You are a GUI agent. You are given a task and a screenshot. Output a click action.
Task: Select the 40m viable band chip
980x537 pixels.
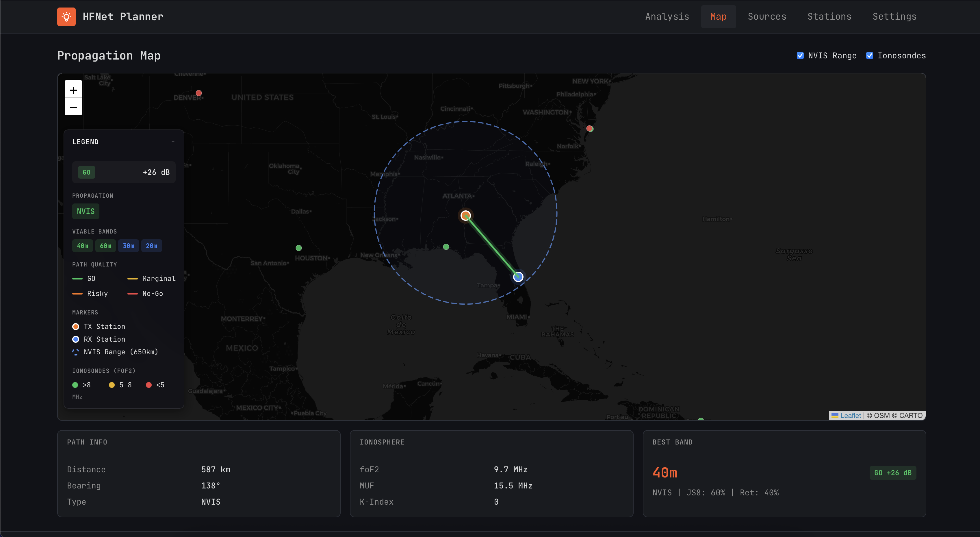[83, 246]
